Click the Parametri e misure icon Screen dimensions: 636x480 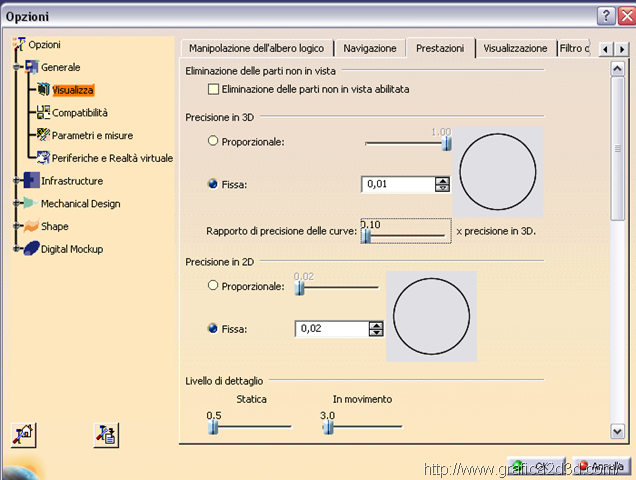[x=43, y=135]
